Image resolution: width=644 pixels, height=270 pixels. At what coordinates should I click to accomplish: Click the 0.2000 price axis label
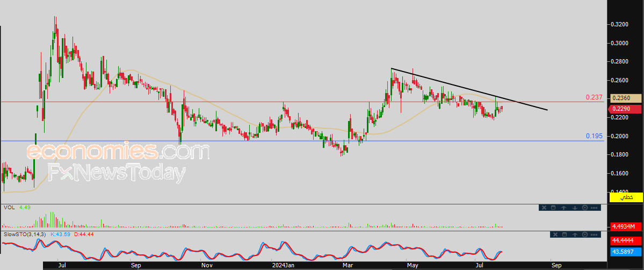pos(619,136)
